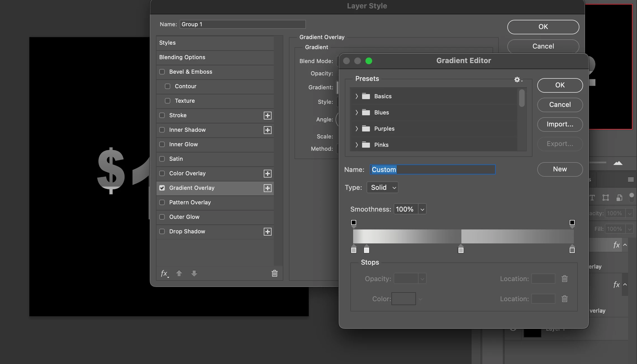Enable the Bevel & Emboss checkbox

162,72
